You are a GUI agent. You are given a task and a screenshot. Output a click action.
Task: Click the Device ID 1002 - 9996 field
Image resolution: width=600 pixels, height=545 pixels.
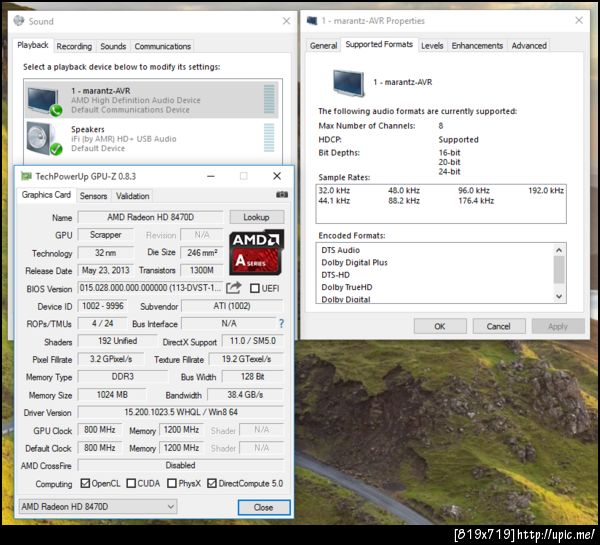tap(103, 306)
